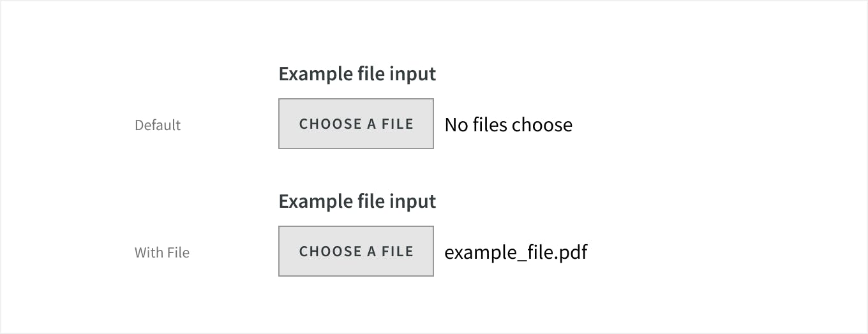Viewport: 868px width, 334px height.
Task: Select the 'Default' state label
Action: [158, 125]
